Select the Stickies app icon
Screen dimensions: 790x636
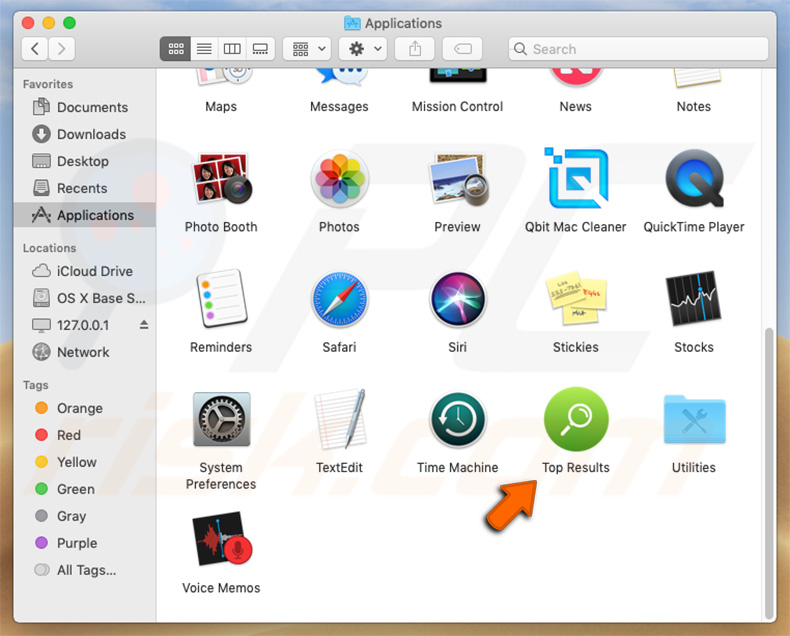pyautogui.click(x=576, y=298)
